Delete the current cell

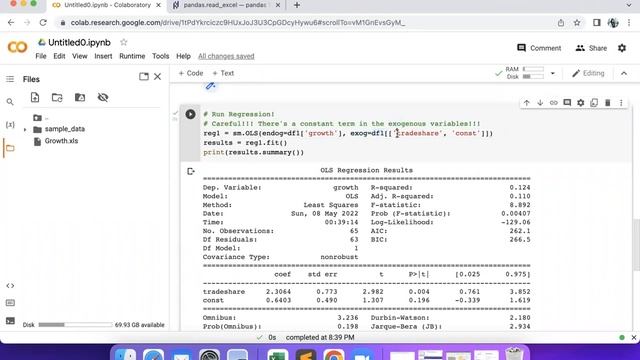point(607,103)
